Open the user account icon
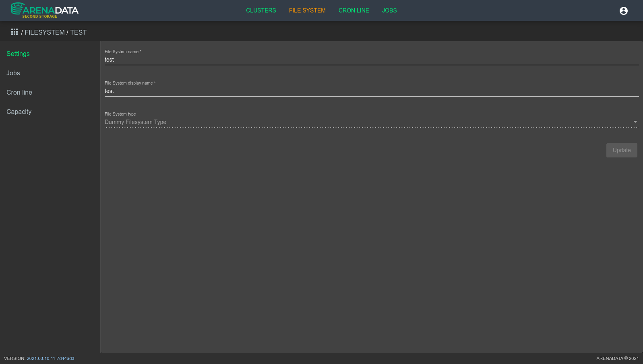Viewport: 643px width, 364px height. tap(623, 11)
